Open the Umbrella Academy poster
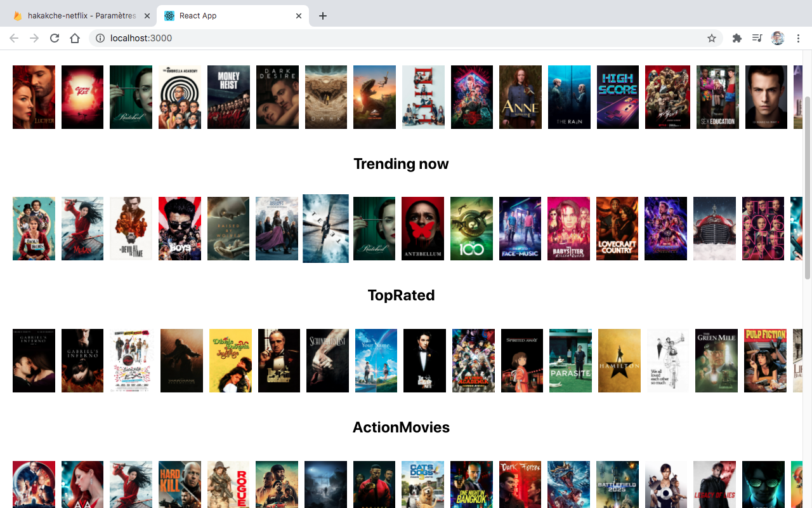 pos(180,97)
